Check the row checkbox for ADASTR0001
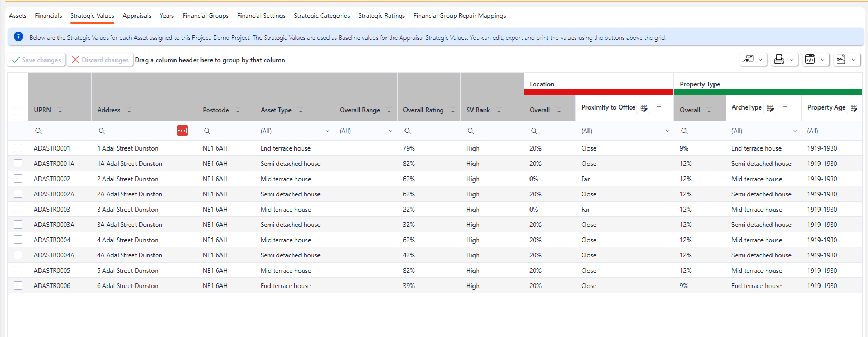868x337 pixels. coord(18,148)
